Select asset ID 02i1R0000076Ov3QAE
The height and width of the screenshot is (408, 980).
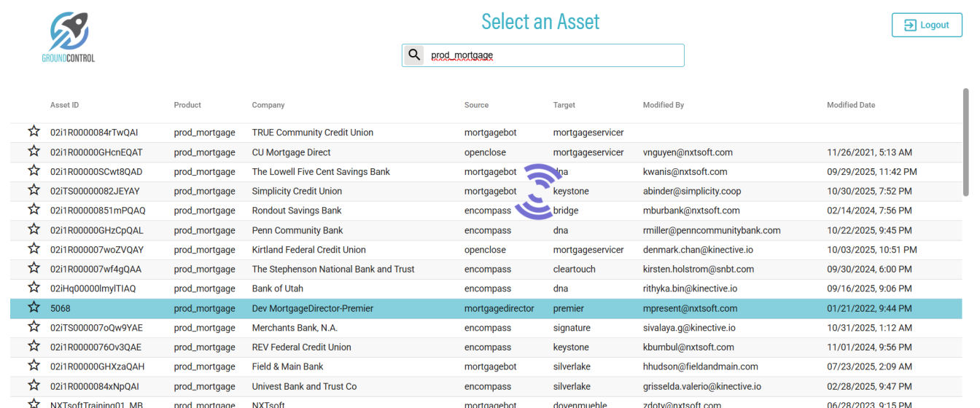[x=96, y=347]
